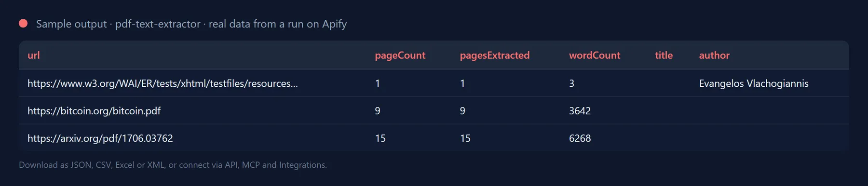The image size is (868, 186).
Task: Click author Evangelos Vlachogiannis cell
Action: click(x=754, y=83)
